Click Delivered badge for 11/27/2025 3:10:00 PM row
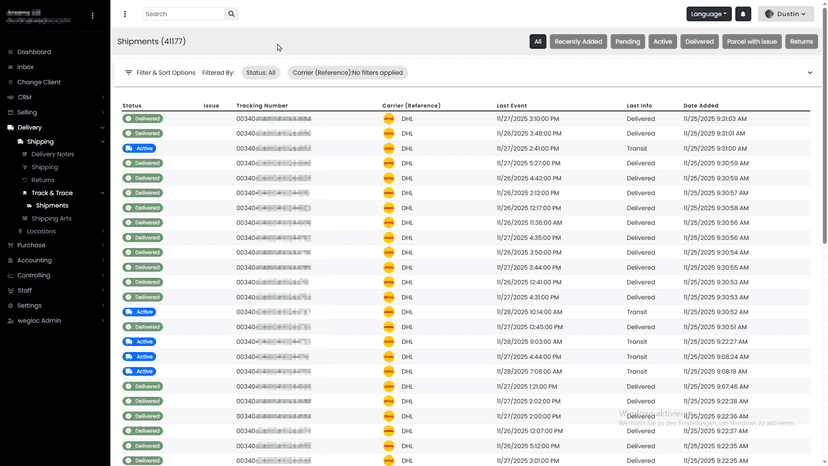Screen dimensions: 828x466 (143, 118)
